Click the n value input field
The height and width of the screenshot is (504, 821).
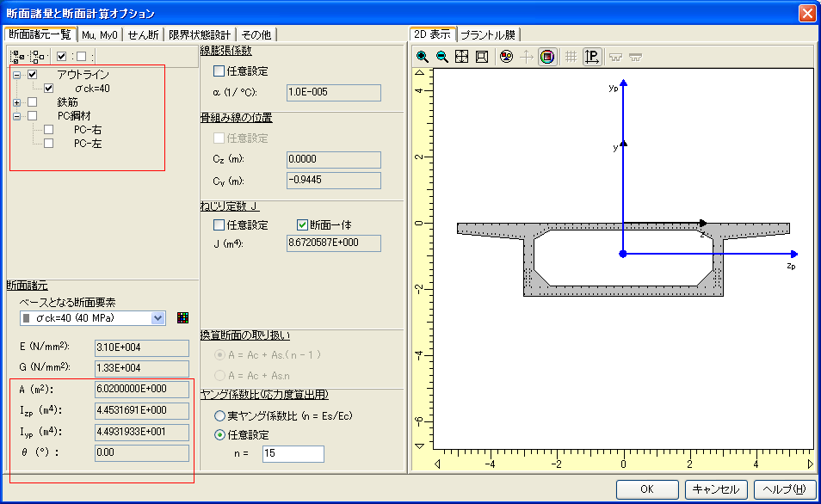[293, 453]
